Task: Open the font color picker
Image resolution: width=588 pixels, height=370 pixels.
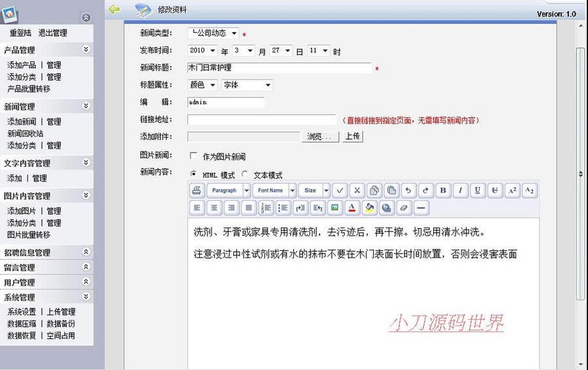Action: pos(352,208)
